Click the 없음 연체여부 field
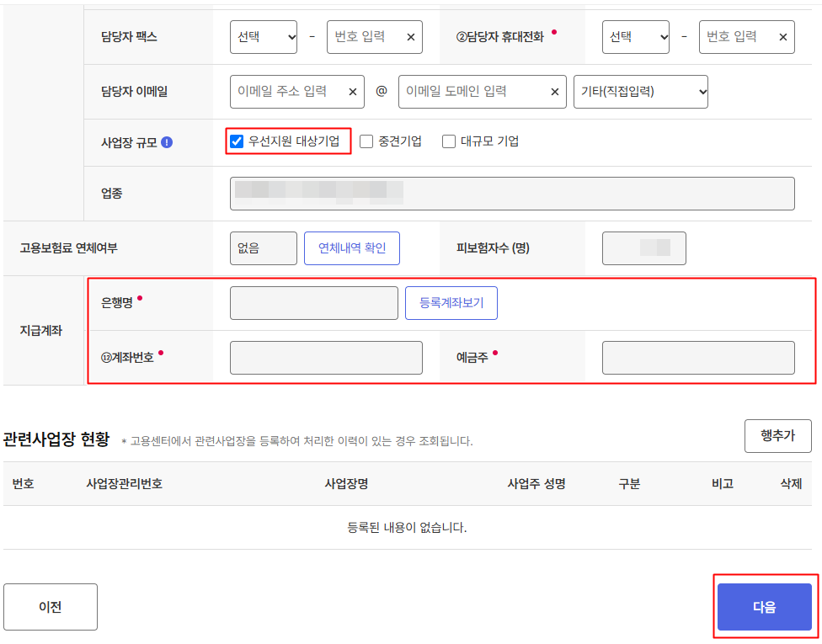 (x=263, y=248)
